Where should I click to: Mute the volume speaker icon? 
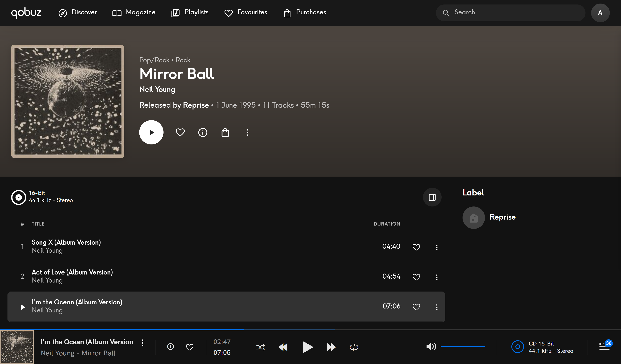[431, 346]
